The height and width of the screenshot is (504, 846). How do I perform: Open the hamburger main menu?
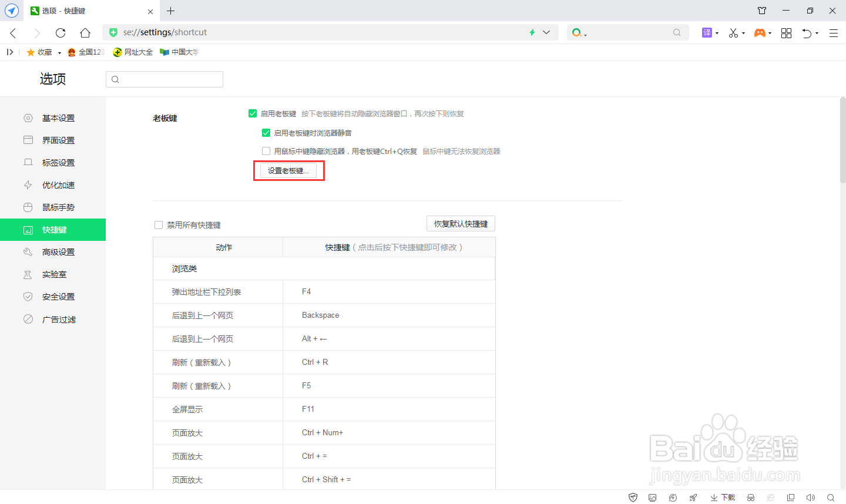[x=833, y=33]
